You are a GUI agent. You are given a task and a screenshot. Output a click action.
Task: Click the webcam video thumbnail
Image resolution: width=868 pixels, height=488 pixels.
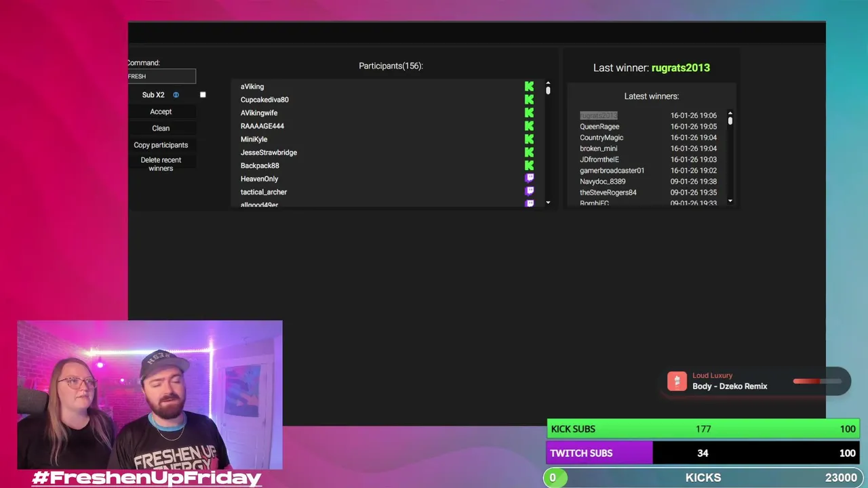[150, 395]
